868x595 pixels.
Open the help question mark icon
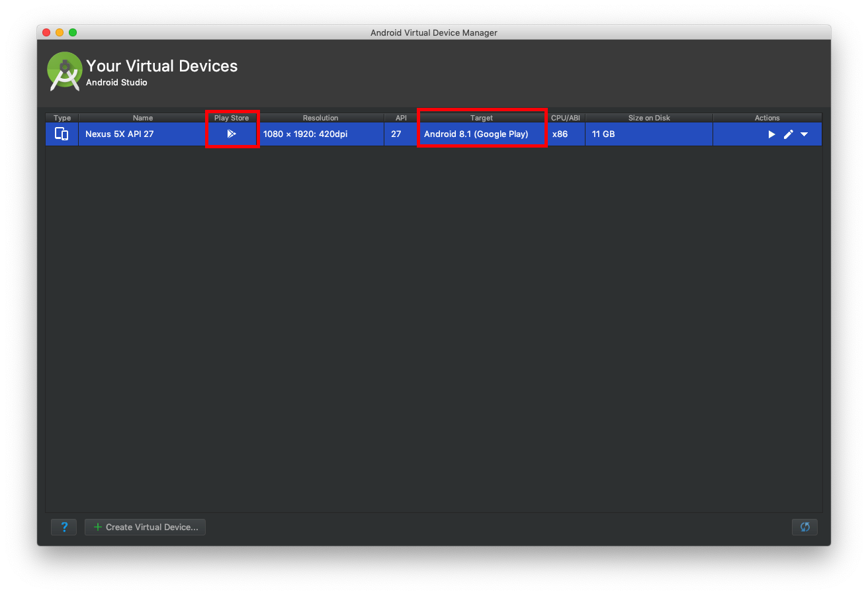point(64,527)
